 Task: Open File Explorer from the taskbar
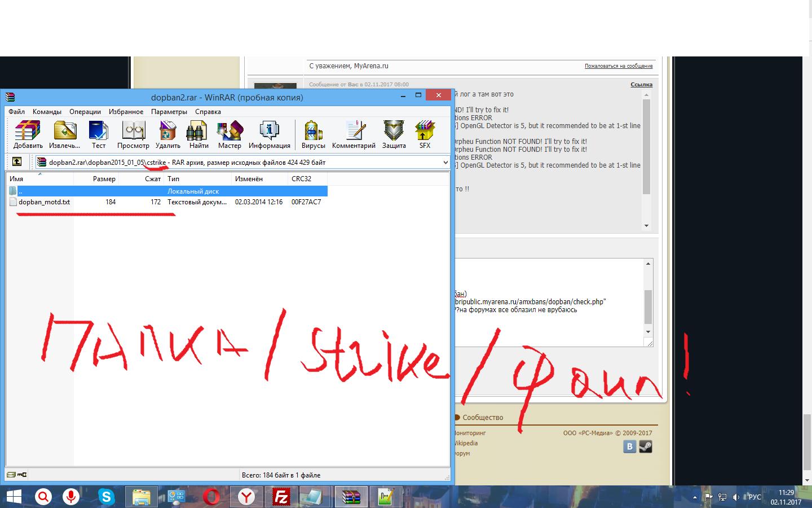pos(141,497)
